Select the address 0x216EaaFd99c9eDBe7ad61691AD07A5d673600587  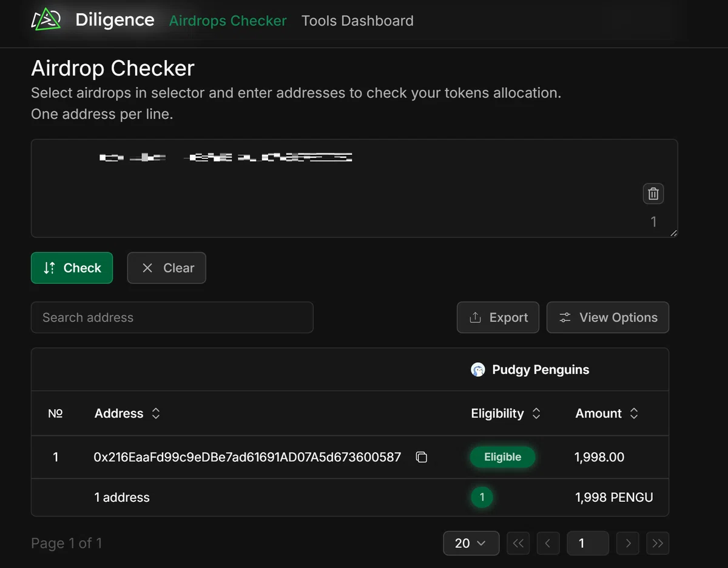(x=248, y=457)
